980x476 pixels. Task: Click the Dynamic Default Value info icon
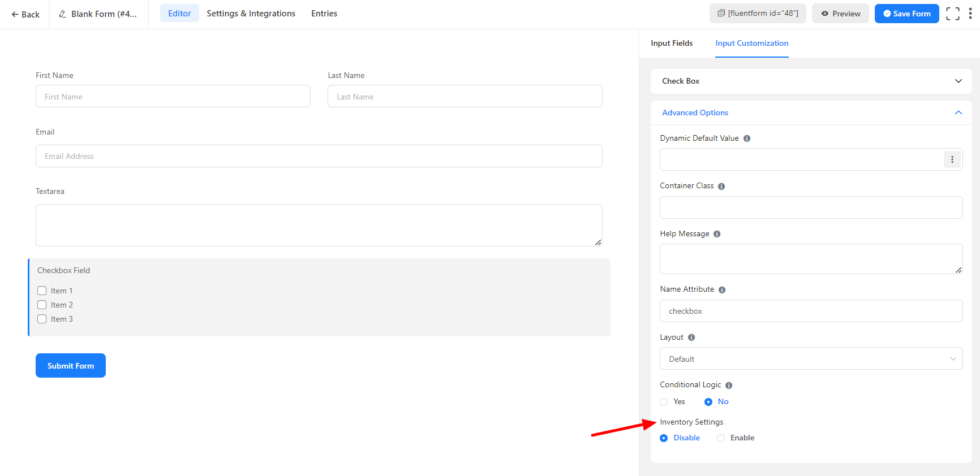(x=747, y=139)
